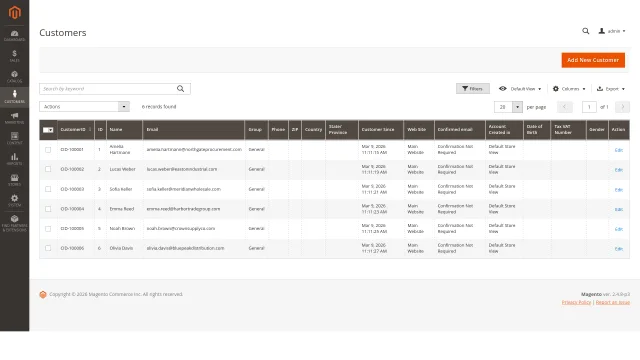
Task: Click the Filters button
Action: point(473,89)
